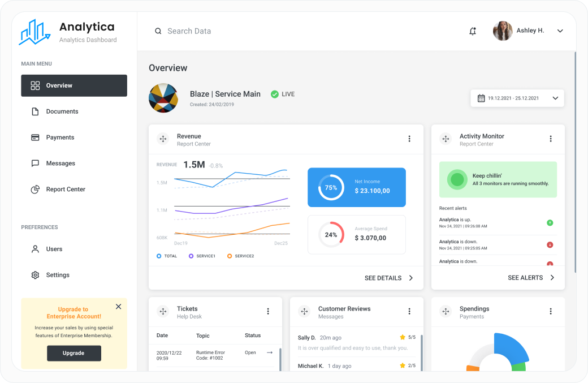Viewport: 588px width, 383px height.
Task: Focus the Search Data field
Action: (x=189, y=31)
